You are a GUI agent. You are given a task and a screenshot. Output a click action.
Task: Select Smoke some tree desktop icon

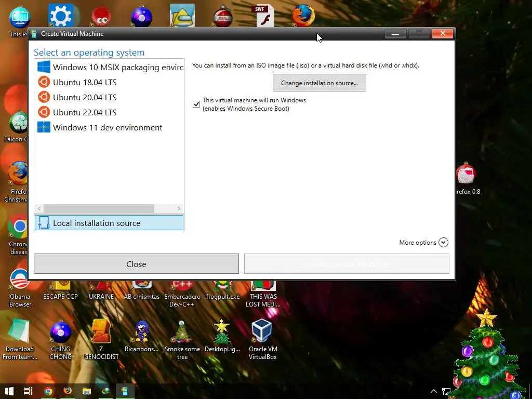(182, 340)
